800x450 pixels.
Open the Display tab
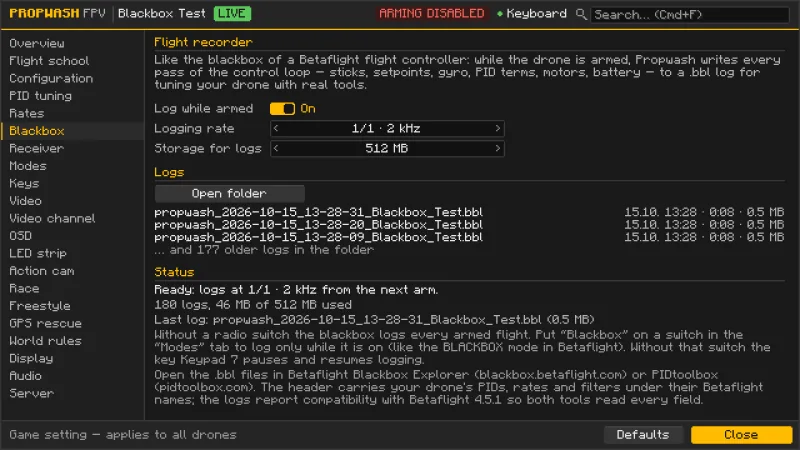point(72,359)
